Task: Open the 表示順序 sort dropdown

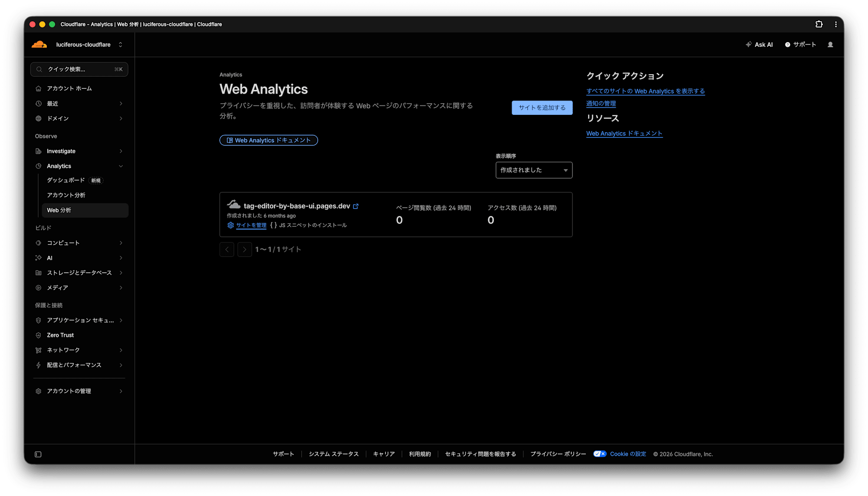Action: click(534, 170)
